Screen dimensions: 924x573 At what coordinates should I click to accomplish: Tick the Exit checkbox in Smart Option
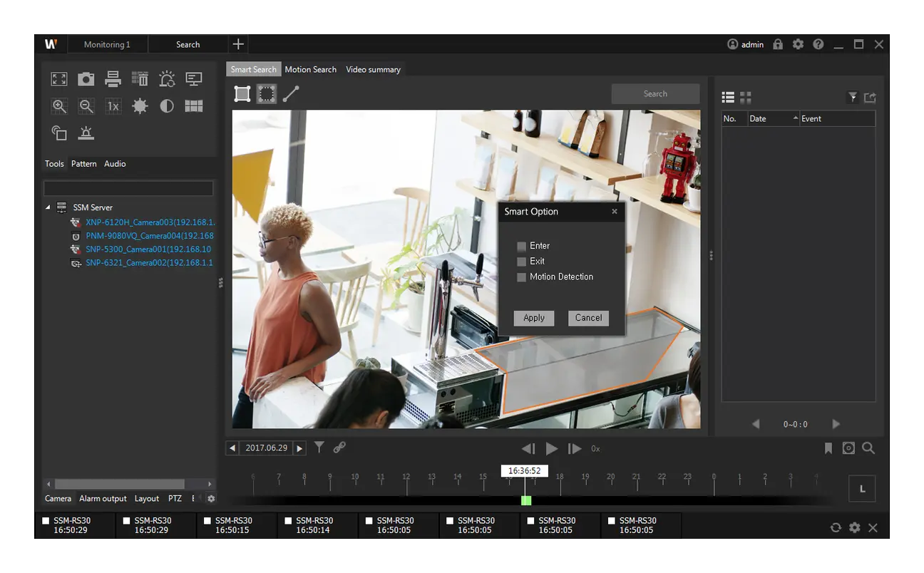pos(522,262)
